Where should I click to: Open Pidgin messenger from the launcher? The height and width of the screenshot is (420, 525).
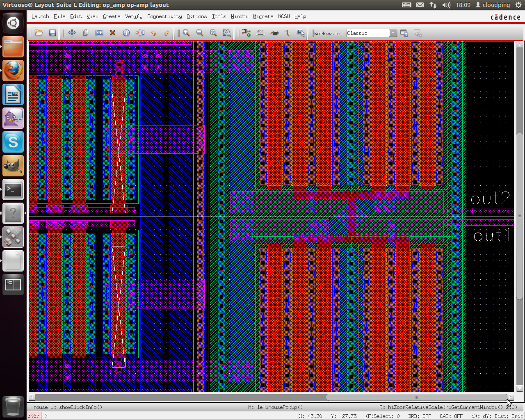(x=13, y=118)
